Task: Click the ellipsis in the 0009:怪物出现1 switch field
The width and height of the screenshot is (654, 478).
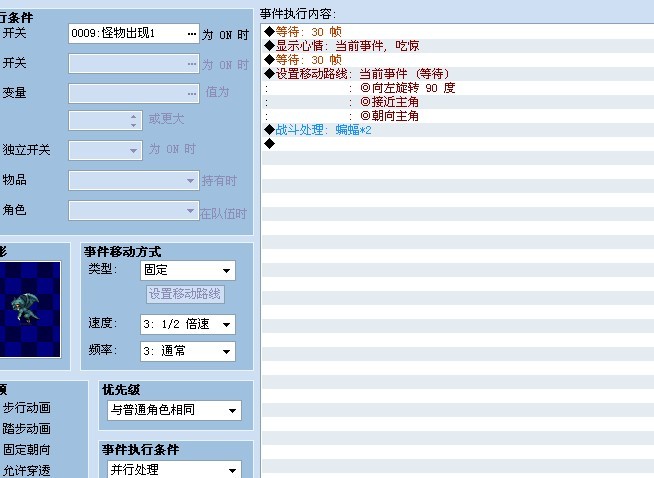Action: pos(191,34)
